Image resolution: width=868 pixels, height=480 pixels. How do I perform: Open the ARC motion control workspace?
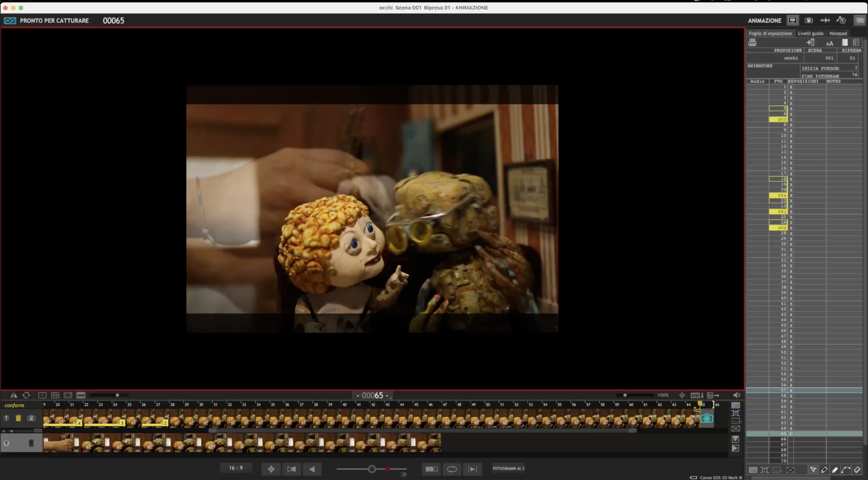coord(841,20)
